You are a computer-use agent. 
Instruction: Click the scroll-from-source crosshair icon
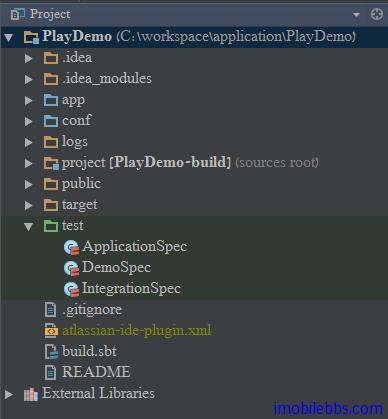point(377,14)
